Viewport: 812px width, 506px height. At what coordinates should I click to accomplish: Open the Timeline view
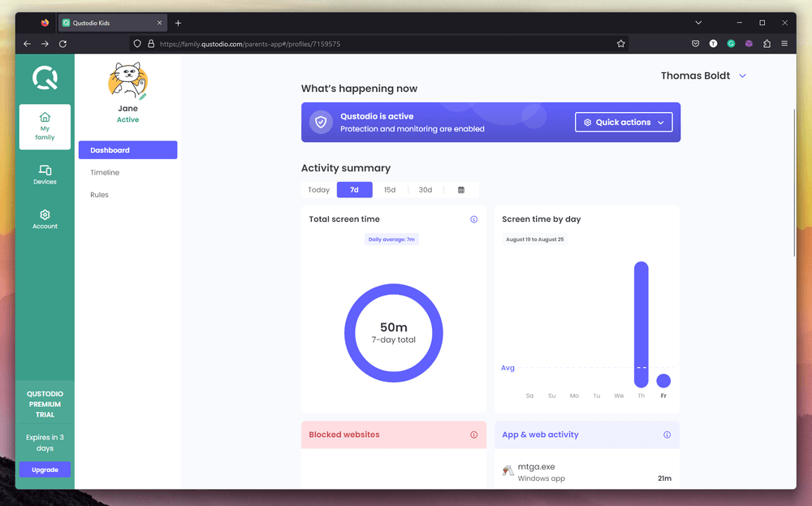coord(105,172)
